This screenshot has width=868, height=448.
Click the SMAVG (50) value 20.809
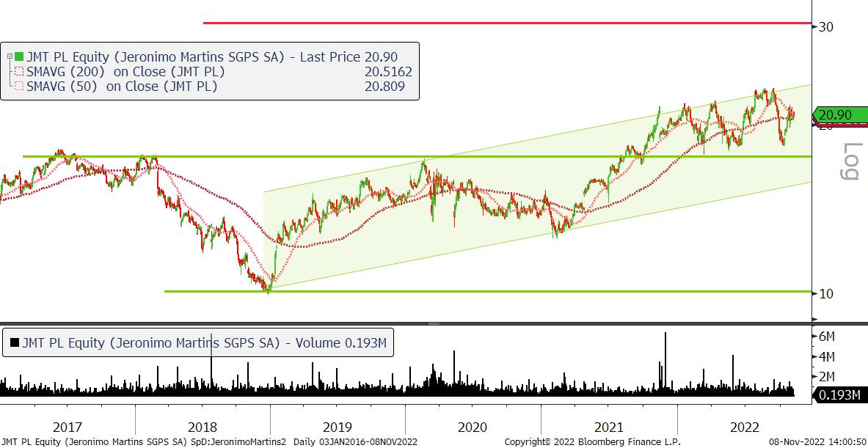pyautogui.click(x=384, y=87)
